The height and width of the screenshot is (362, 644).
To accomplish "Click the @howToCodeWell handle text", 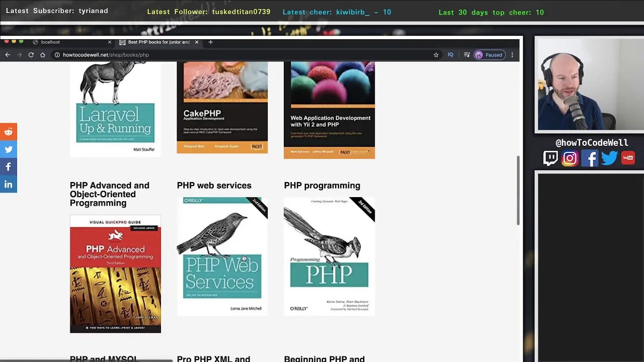I will (x=592, y=143).
